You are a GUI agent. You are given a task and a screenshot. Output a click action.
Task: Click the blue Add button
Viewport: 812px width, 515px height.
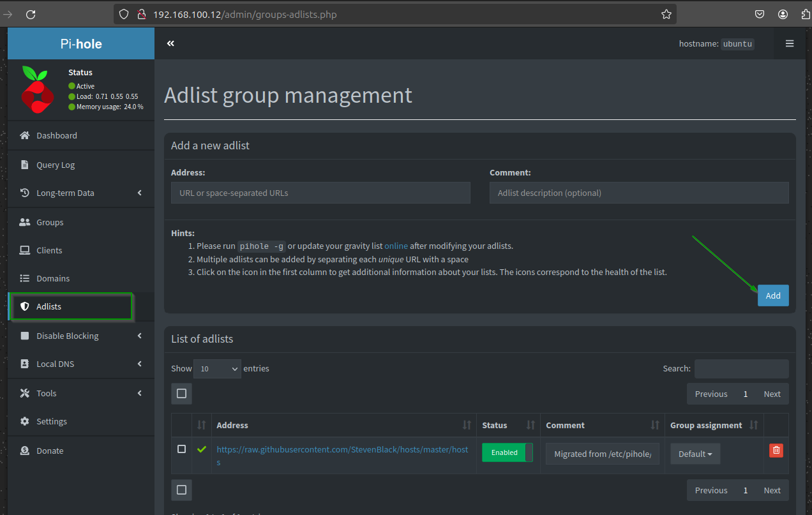click(x=773, y=295)
